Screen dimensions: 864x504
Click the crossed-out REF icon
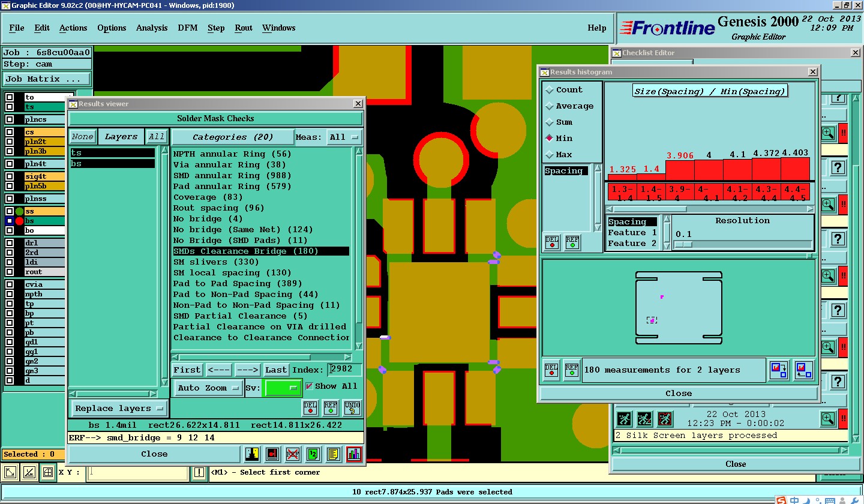tap(292, 454)
